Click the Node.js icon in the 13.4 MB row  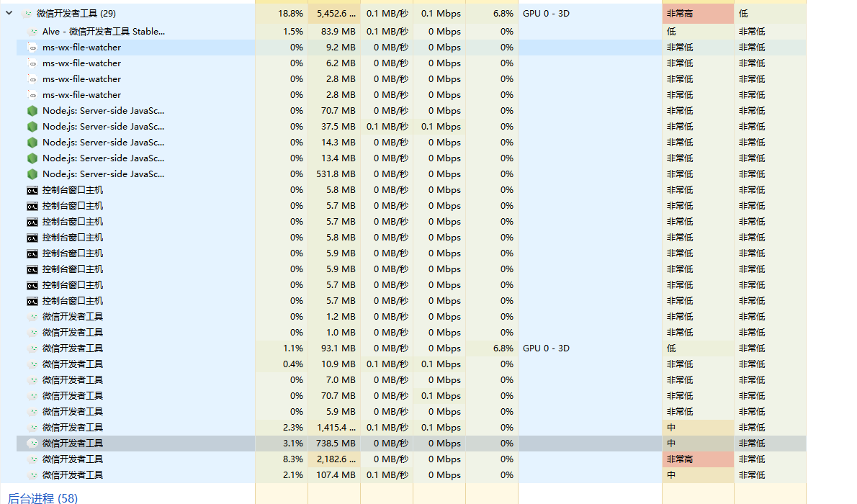coord(33,158)
